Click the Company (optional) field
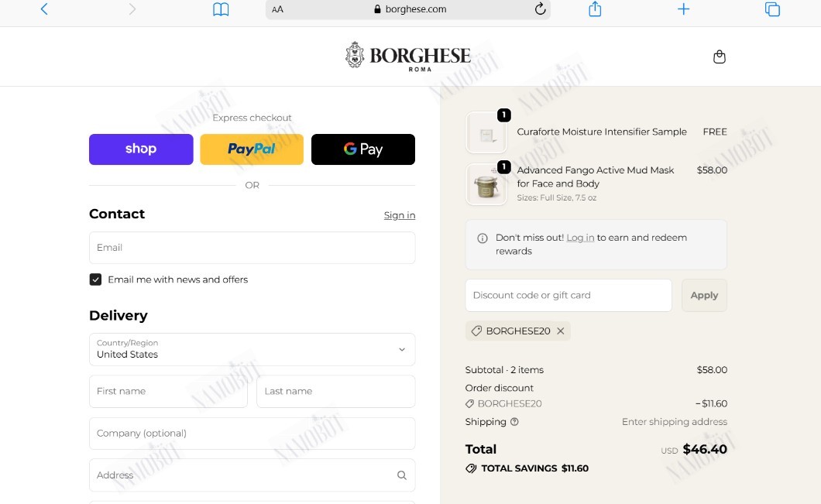The width and height of the screenshot is (821, 504). 252,434
